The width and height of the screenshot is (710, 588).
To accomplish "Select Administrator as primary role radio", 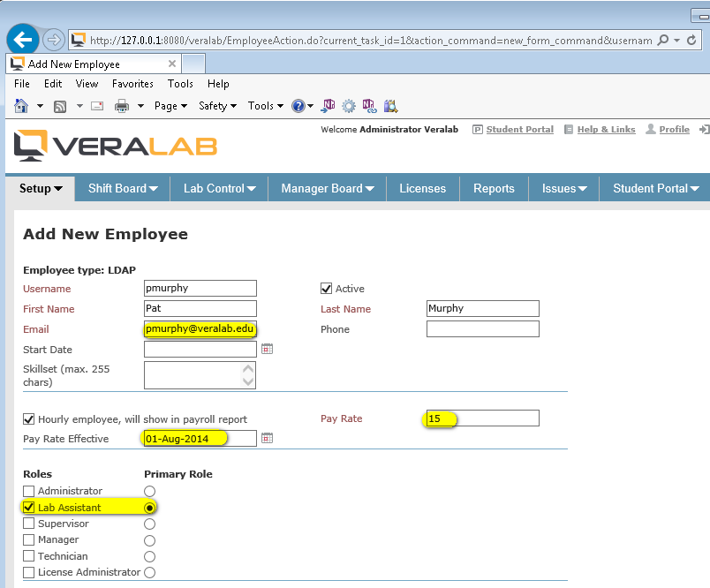I will [x=149, y=491].
